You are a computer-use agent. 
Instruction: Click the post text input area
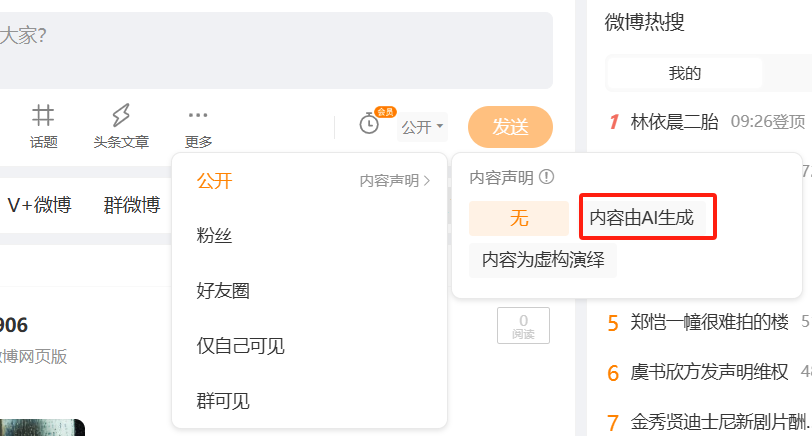(274, 50)
